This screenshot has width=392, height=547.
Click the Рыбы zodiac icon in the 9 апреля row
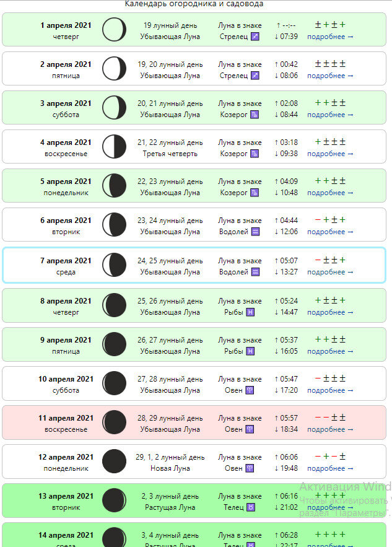(250, 352)
